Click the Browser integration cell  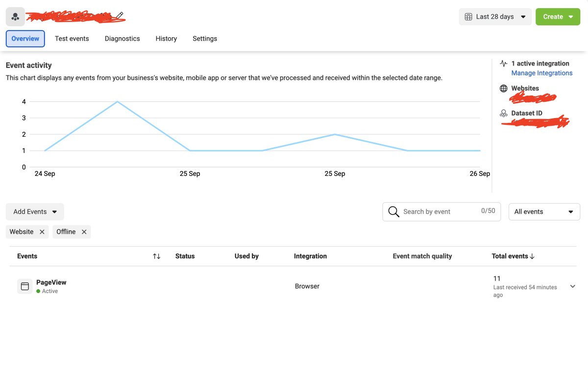click(x=307, y=286)
